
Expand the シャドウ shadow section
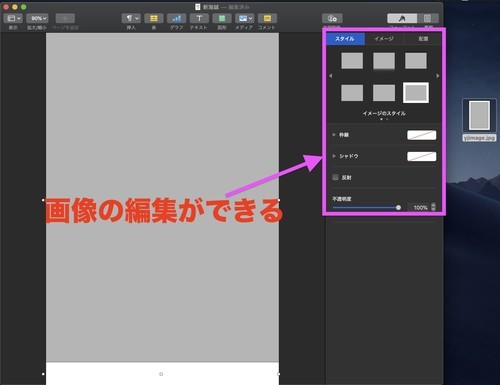[x=334, y=156]
